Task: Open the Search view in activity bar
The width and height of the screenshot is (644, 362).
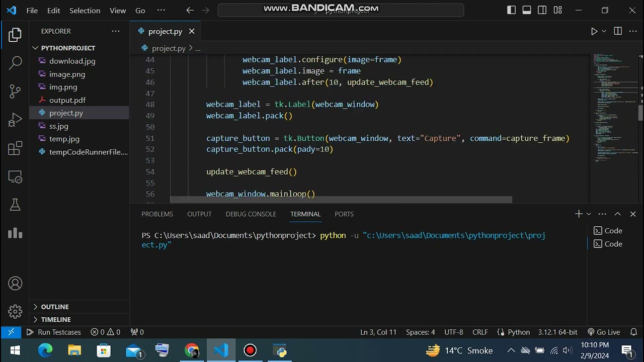Action: point(15,63)
